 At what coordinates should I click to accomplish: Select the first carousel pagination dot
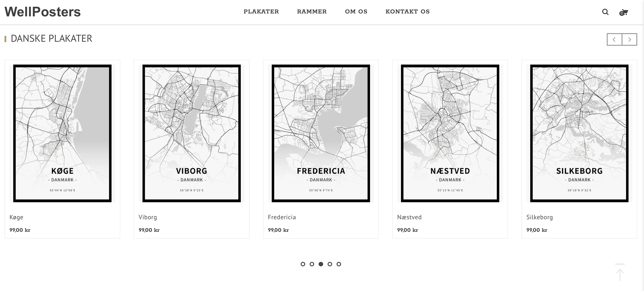303,264
